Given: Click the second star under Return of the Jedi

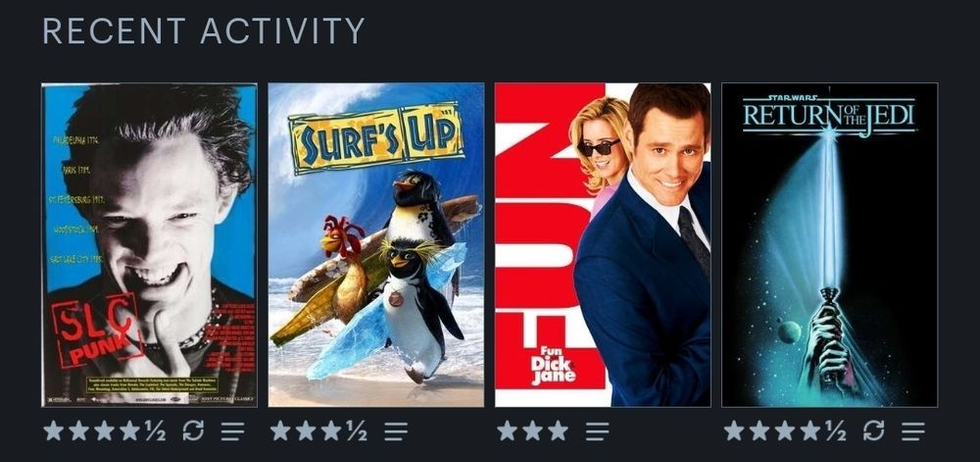Looking at the screenshot, I should (x=759, y=430).
